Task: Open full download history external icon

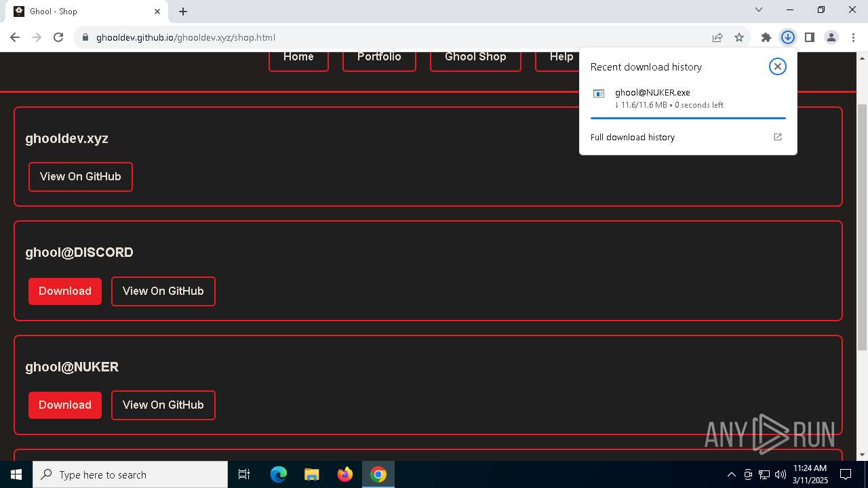Action: point(778,137)
